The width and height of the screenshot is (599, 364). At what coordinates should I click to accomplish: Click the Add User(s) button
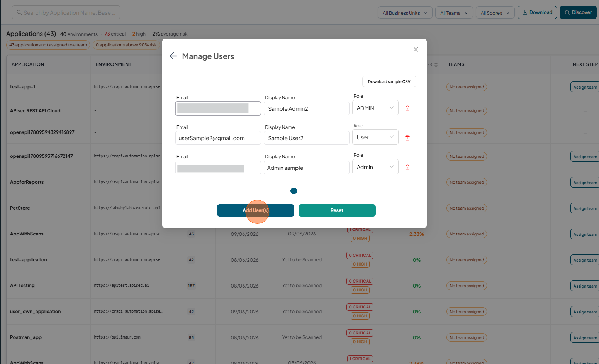click(x=256, y=210)
